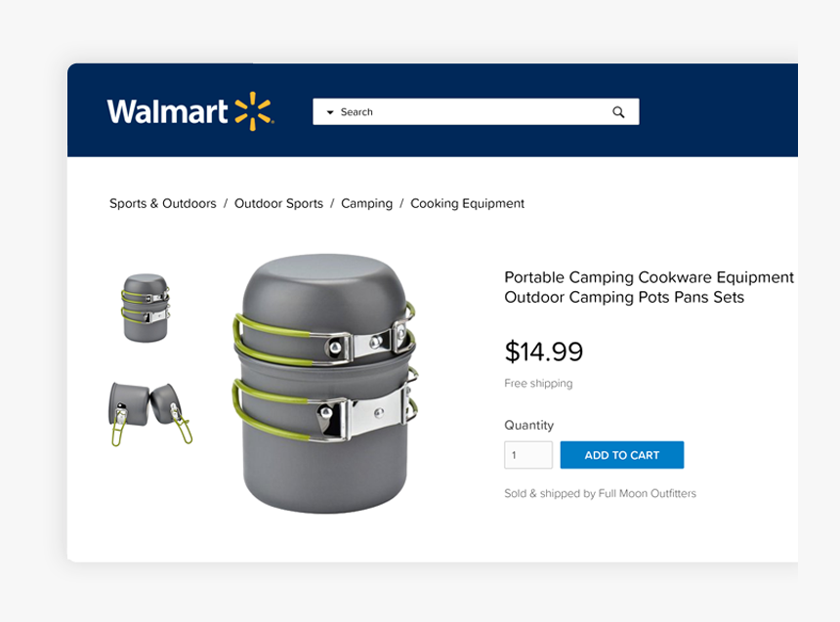This screenshot has width=840, height=622.
Task: Select the Camping breadcrumb link
Action: click(x=366, y=203)
